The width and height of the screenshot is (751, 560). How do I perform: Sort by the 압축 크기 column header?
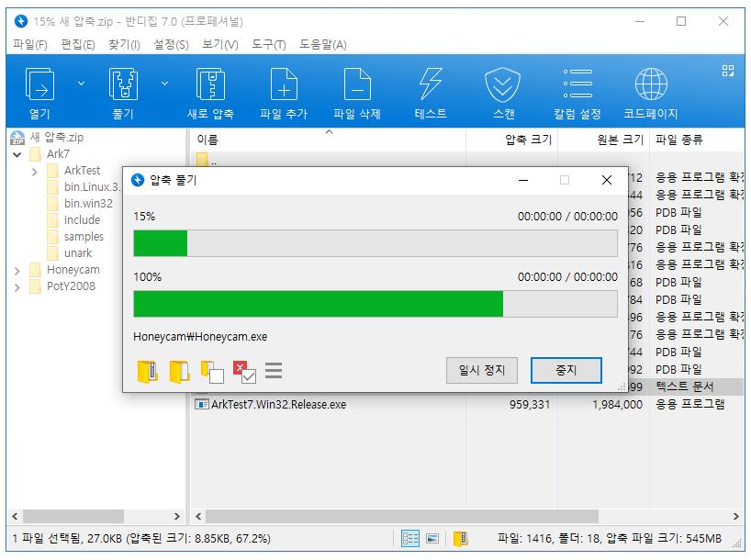pyautogui.click(x=511, y=140)
